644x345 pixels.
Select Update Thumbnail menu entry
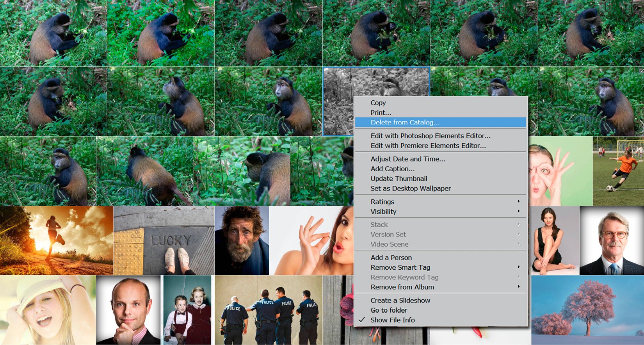[440, 178]
